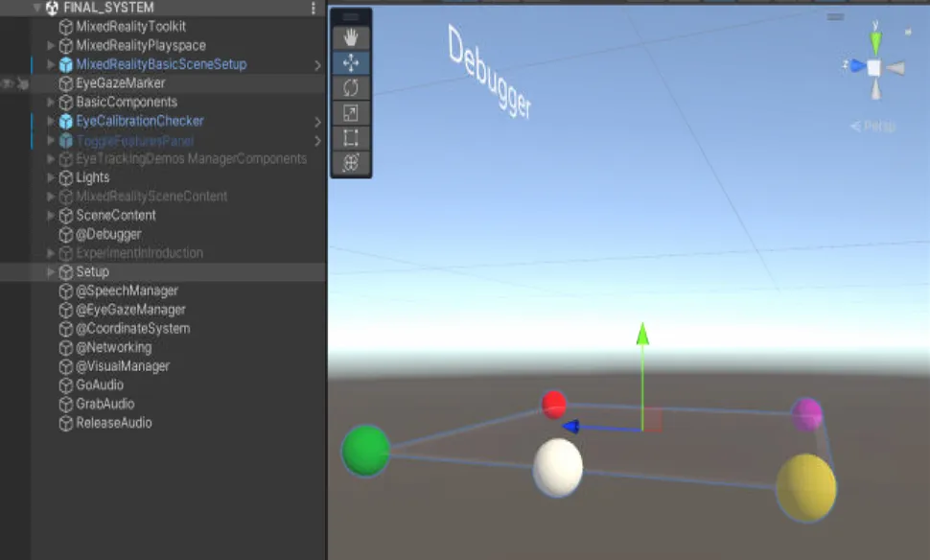Click the blue Z axis cone on gizmo
Image resolution: width=930 pixels, height=560 pixels.
coord(857,66)
